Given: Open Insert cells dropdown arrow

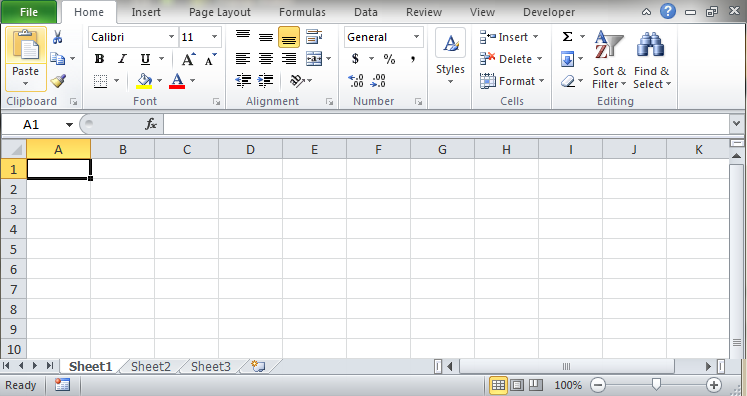Looking at the screenshot, I should pos(535,37).
